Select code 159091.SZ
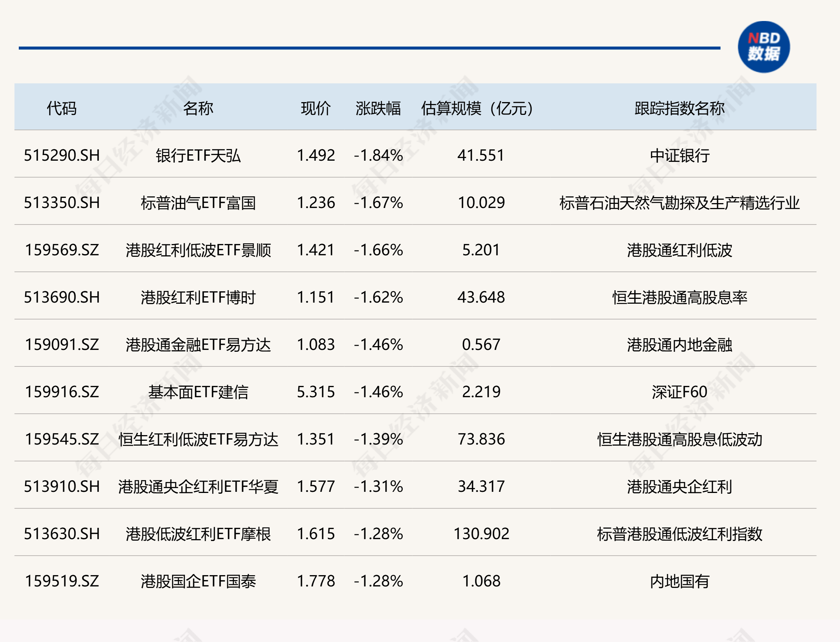The height and width of the screenshot is (642, 840). [62, 345]
